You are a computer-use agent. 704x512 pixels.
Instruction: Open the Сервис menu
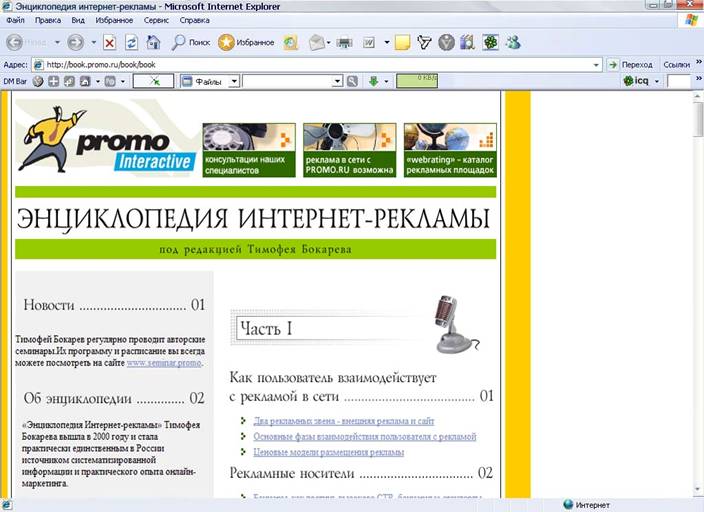coord(156,20)
